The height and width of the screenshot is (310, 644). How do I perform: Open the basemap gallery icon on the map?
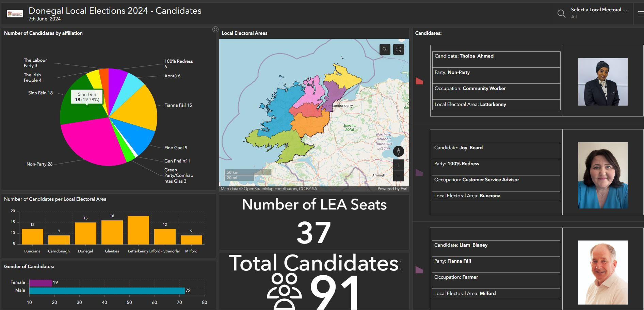[398, 49]
